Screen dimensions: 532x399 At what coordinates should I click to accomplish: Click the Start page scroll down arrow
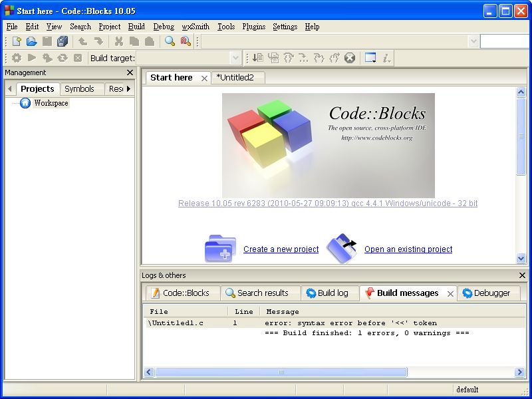pyautogui.click(x=521, y=259)
